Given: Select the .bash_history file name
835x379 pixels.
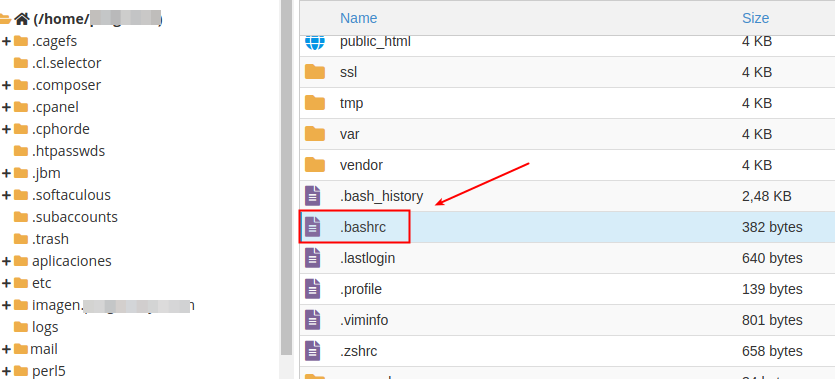Looking at the screenshot, I should pos(381,196).
